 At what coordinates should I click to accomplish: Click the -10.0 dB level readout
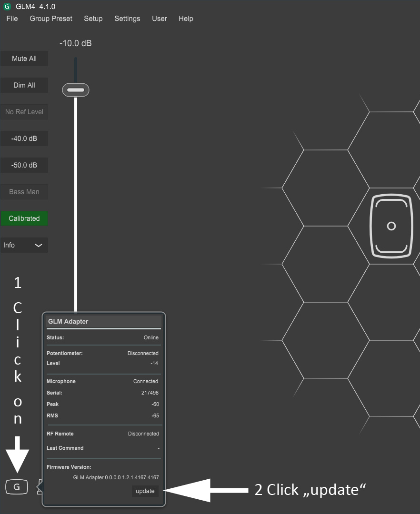[x=76, y=43]
